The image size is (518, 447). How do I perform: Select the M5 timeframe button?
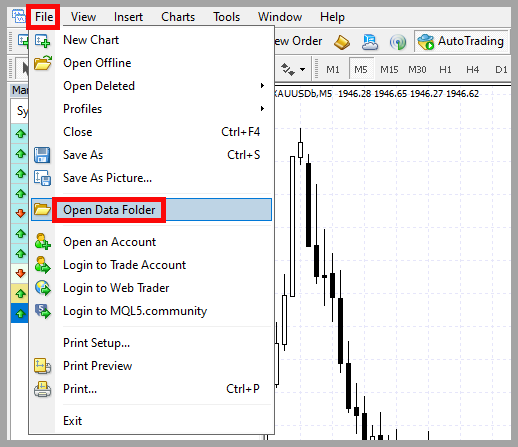coord(361,69)
